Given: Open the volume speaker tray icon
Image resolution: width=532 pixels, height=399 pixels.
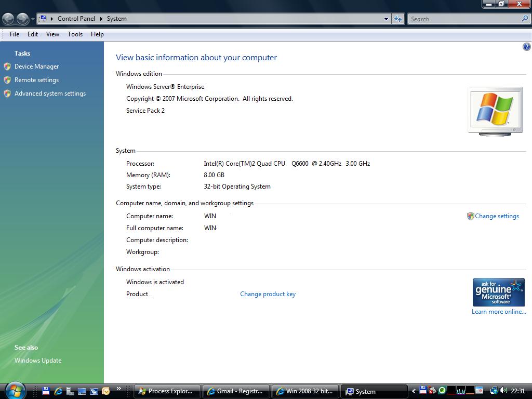Looking at the screenshot, I should click(x=503, y=391).
